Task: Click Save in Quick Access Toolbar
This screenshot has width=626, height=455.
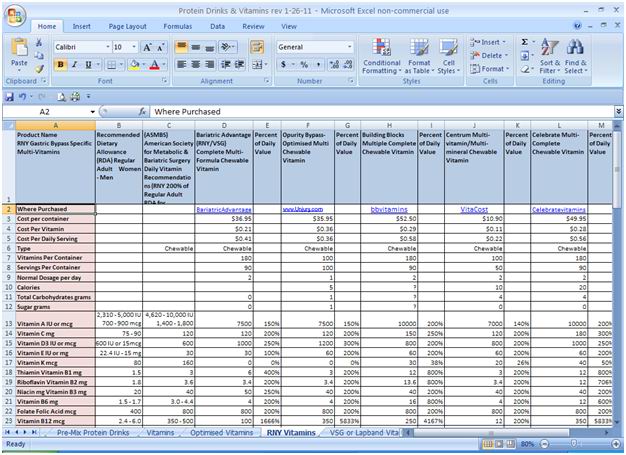Action: click(9, 97)
